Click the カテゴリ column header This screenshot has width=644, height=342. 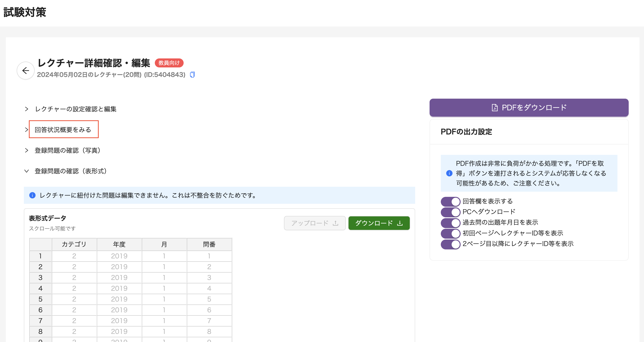coord(74,244)
